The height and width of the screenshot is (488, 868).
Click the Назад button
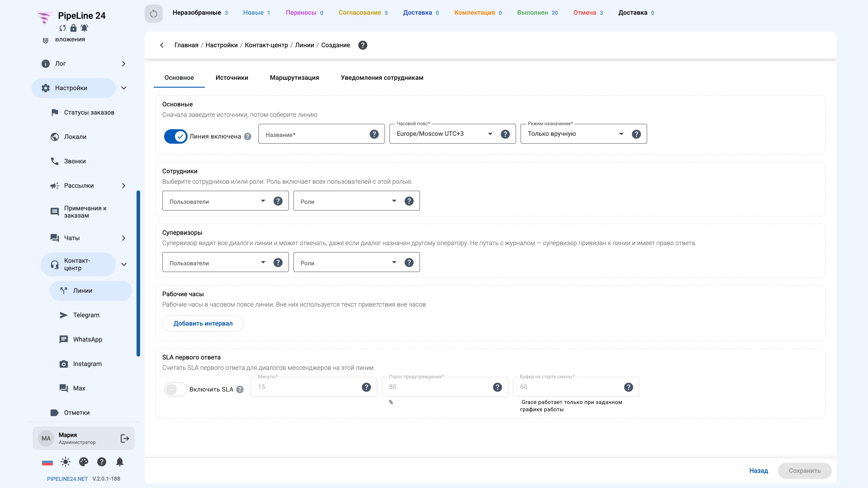coord(759,471)
